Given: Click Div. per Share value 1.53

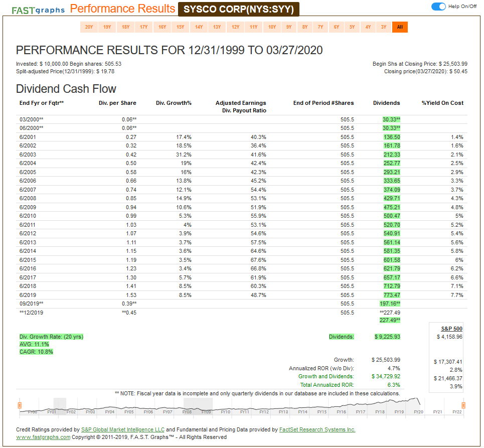Looking at the screenshot, I should tap(131, 295).
